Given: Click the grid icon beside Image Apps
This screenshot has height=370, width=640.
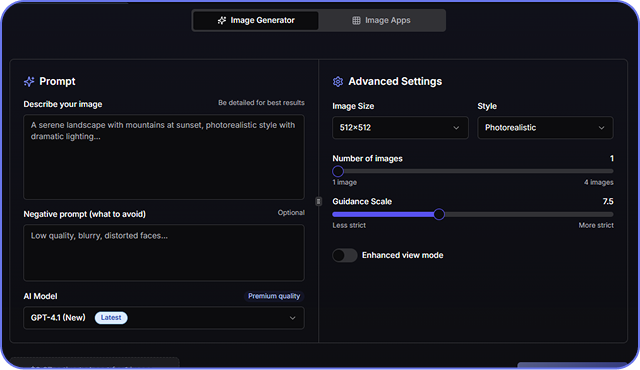Looking at the screenshot, I should (356, 20).
